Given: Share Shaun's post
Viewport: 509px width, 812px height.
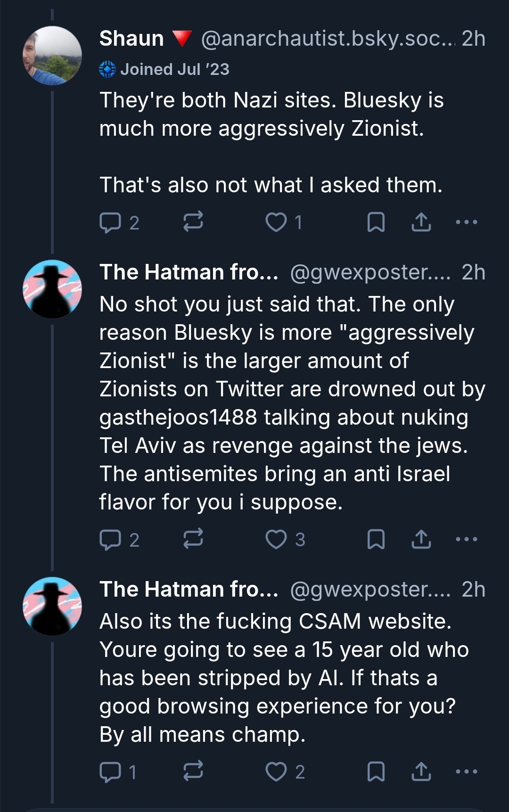Looking at the screenshot, I should coord(421,222).
